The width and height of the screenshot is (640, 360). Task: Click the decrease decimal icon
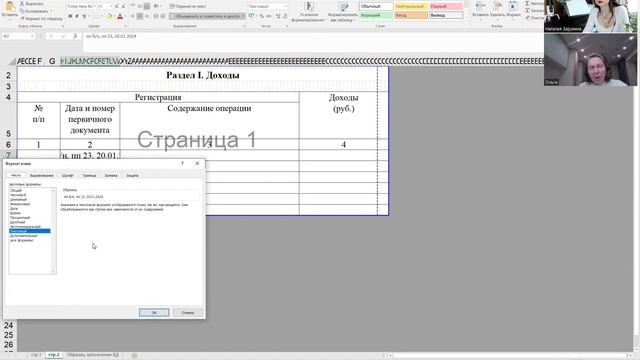click(x=285, y=16)
